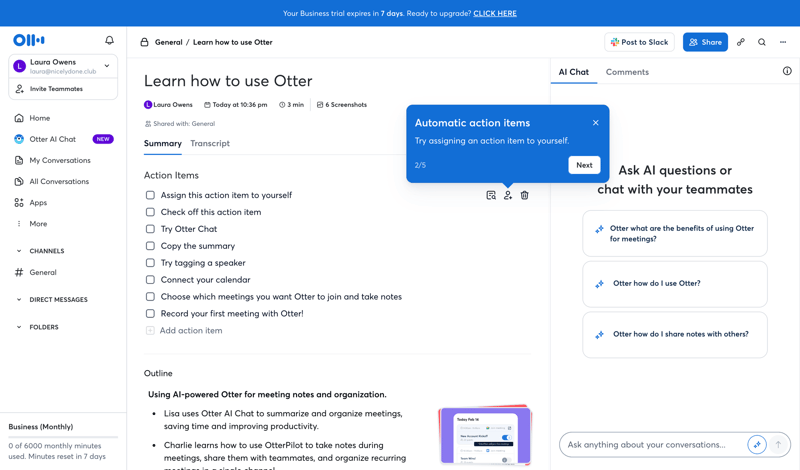Click the General breadcrumb link

168,42
